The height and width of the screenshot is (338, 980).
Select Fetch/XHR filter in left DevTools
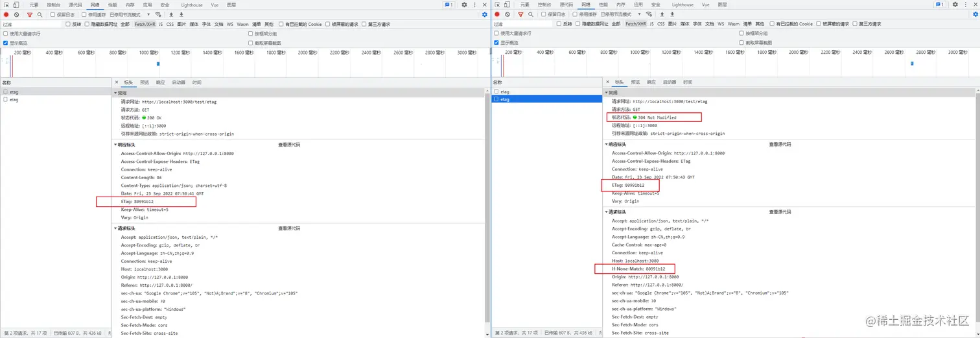145,24
